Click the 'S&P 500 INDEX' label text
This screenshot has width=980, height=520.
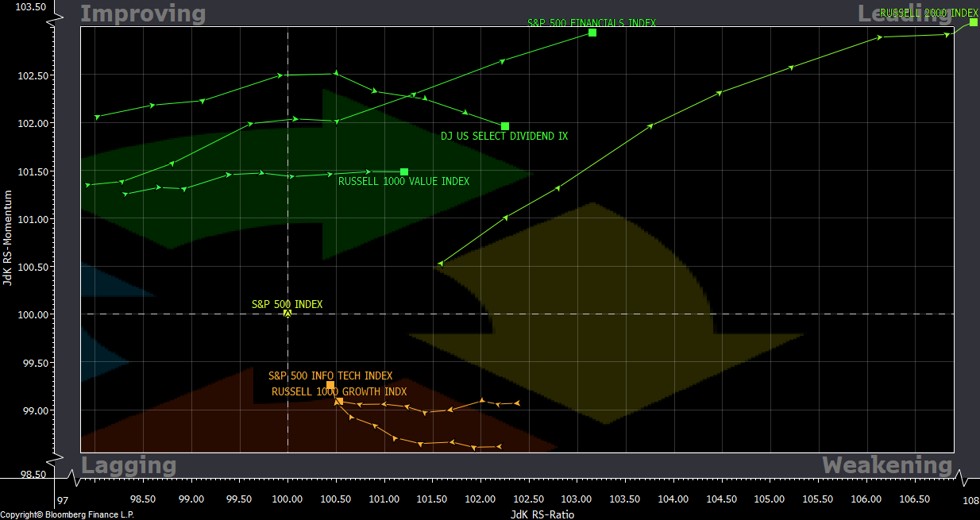[x=287, y=304]
